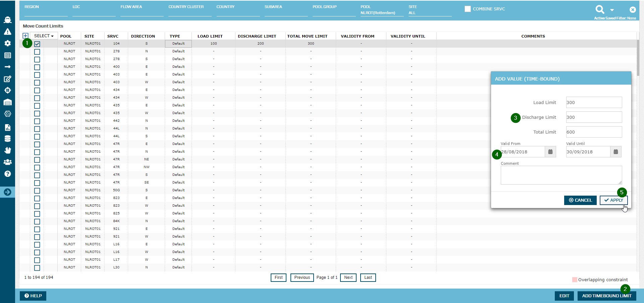Open the Valid Until calendar picker
This screenshot has height=303, width=644.
pyautogui.click(x=616, y=152)
